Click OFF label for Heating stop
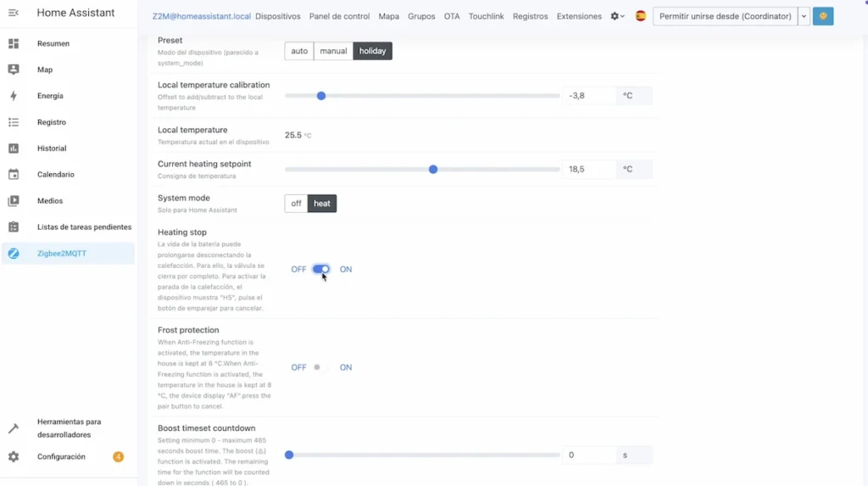This screenshot has width=868, height=486. coord(298,270)
